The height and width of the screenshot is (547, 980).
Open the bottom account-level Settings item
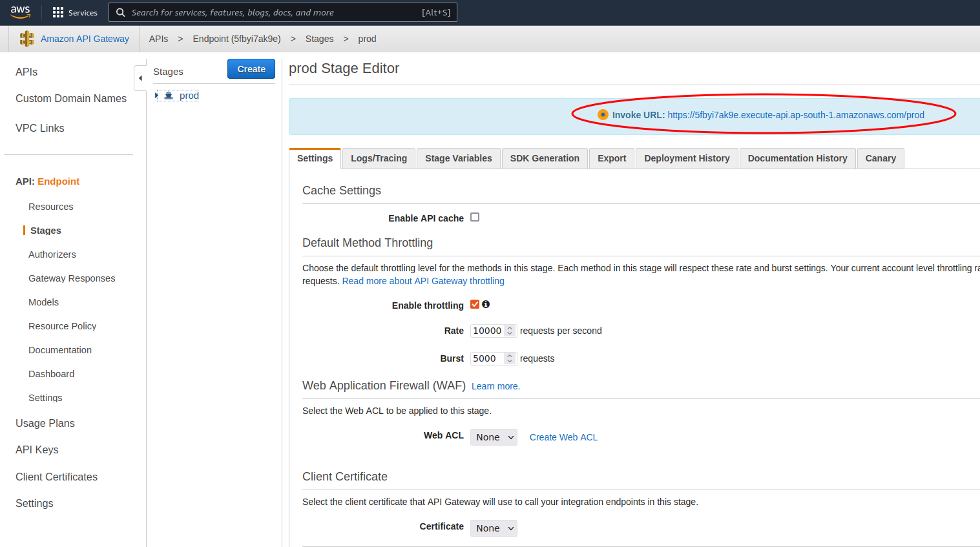34,503
